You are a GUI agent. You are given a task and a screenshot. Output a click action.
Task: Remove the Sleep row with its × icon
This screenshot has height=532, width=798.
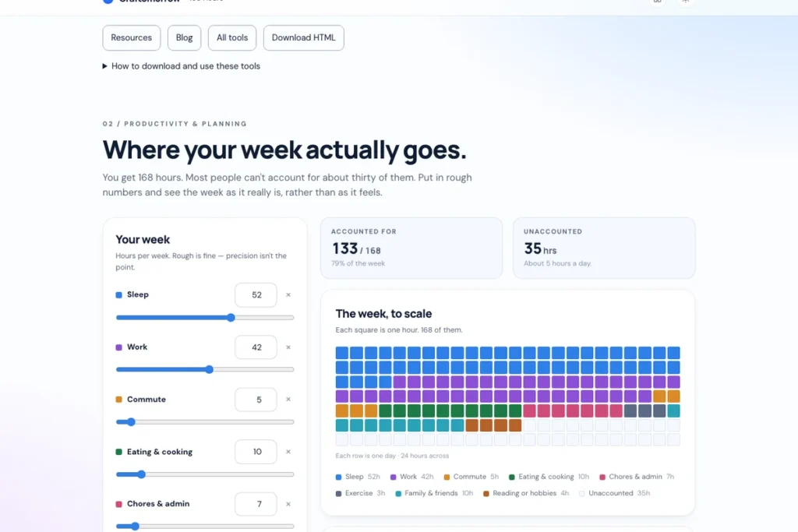[288, 295]
